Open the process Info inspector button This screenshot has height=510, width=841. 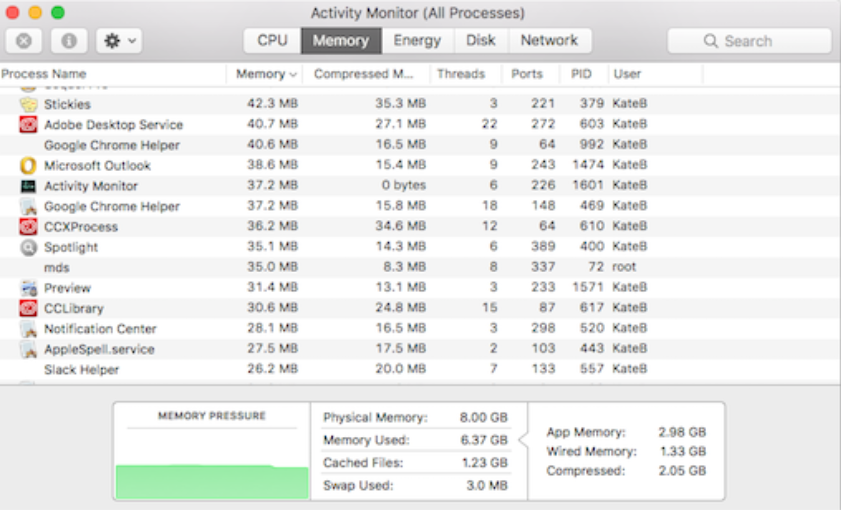coord(69,41)
